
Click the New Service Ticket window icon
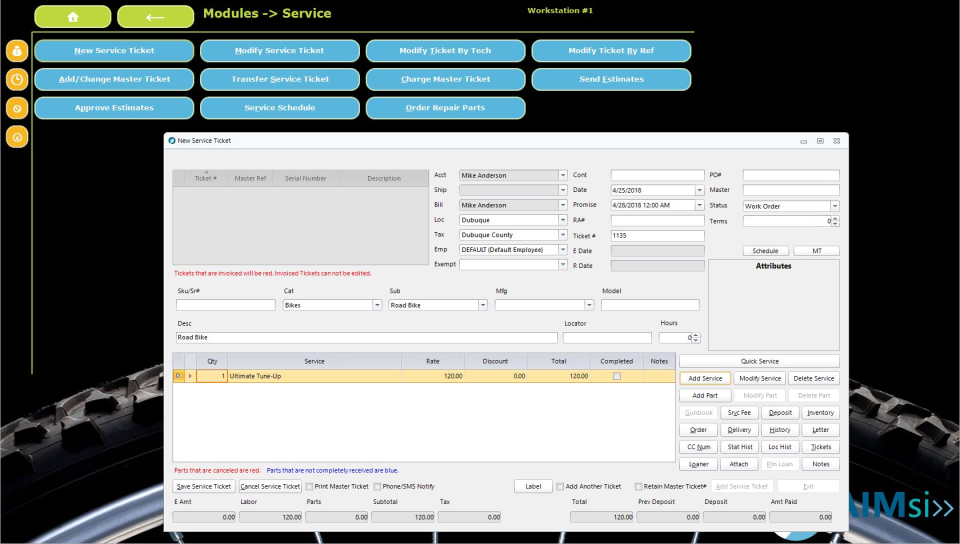172,141
